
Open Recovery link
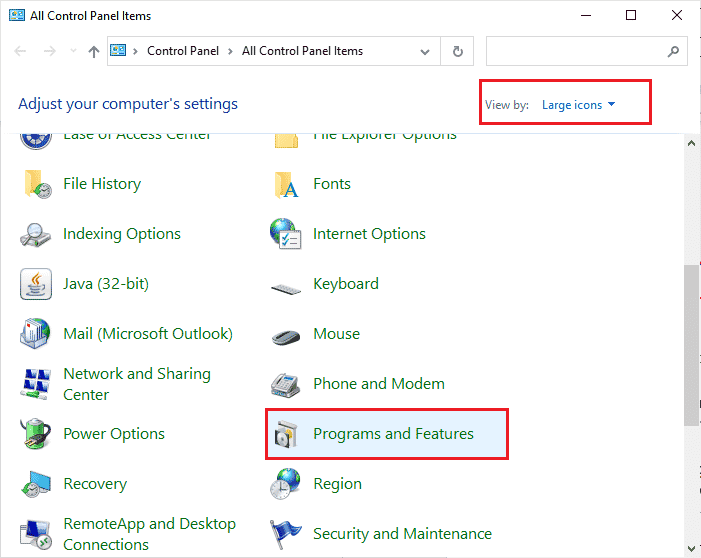click(x=95, y=484)
